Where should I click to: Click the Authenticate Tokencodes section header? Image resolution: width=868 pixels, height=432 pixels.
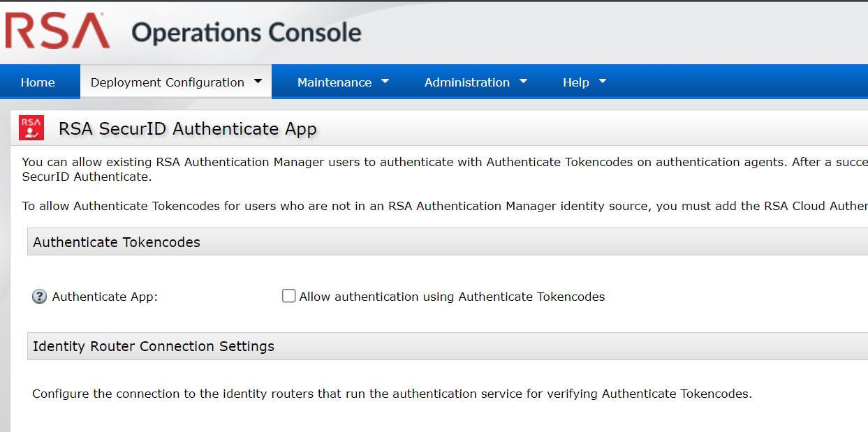coord(117,242)
